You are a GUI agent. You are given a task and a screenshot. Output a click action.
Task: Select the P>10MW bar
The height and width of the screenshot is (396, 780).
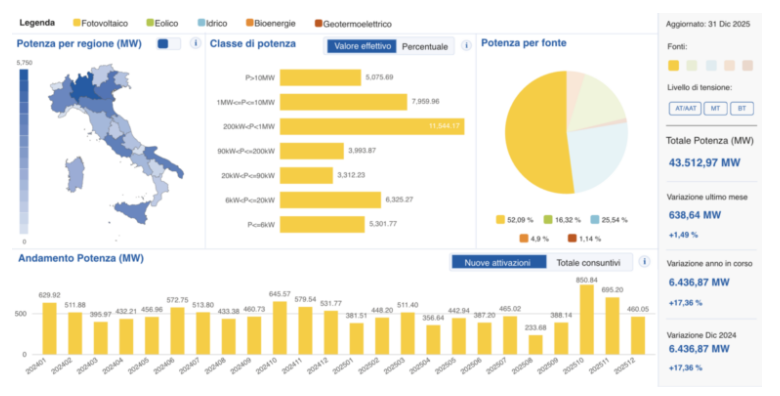click(x=320, y=78)
